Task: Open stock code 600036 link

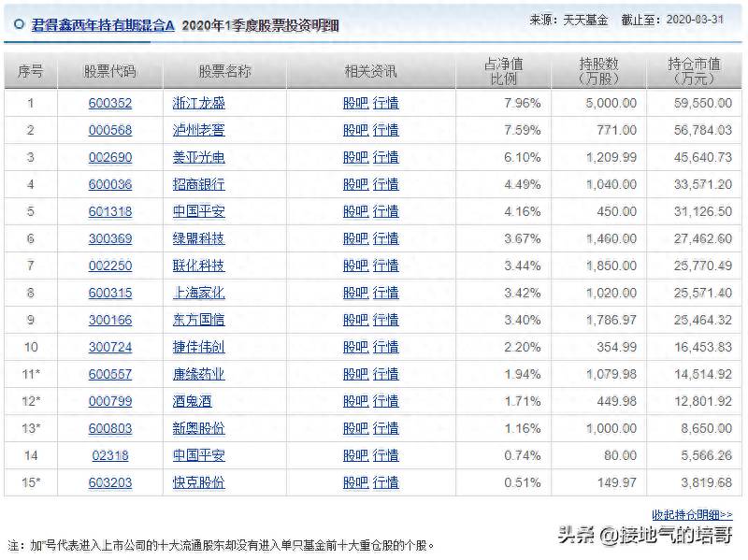Action: point(110,184)
